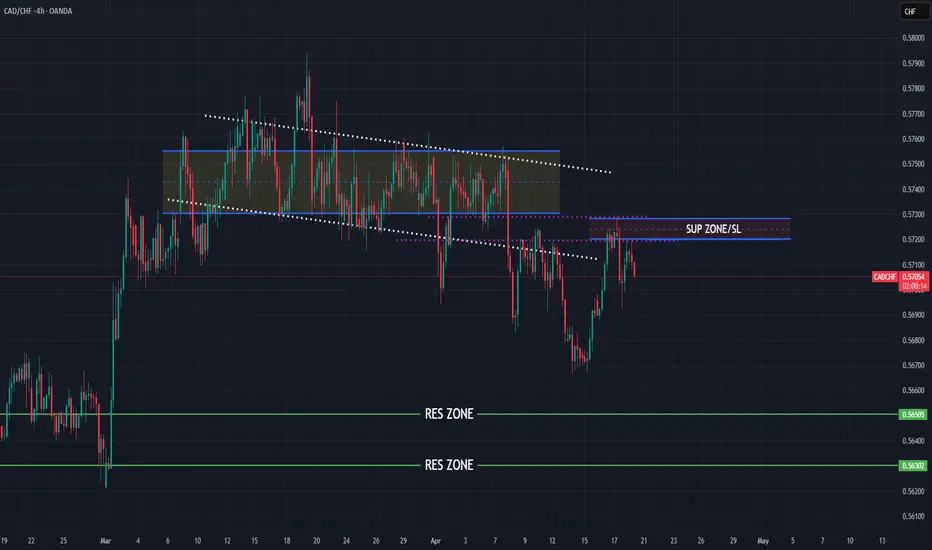
Task: Click the 24 date label on time axis
Action: tap(346, 540)
